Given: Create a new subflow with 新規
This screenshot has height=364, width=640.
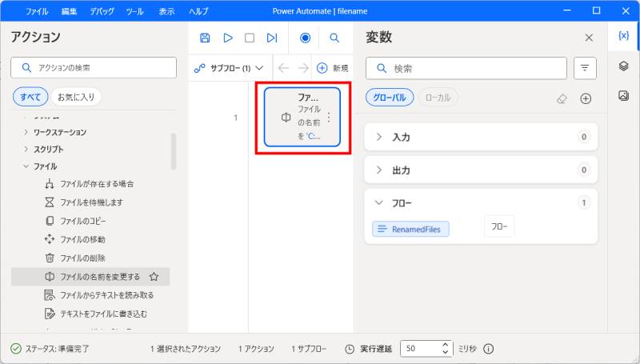Looking at the screenshot, I should (x=333, y=68).
